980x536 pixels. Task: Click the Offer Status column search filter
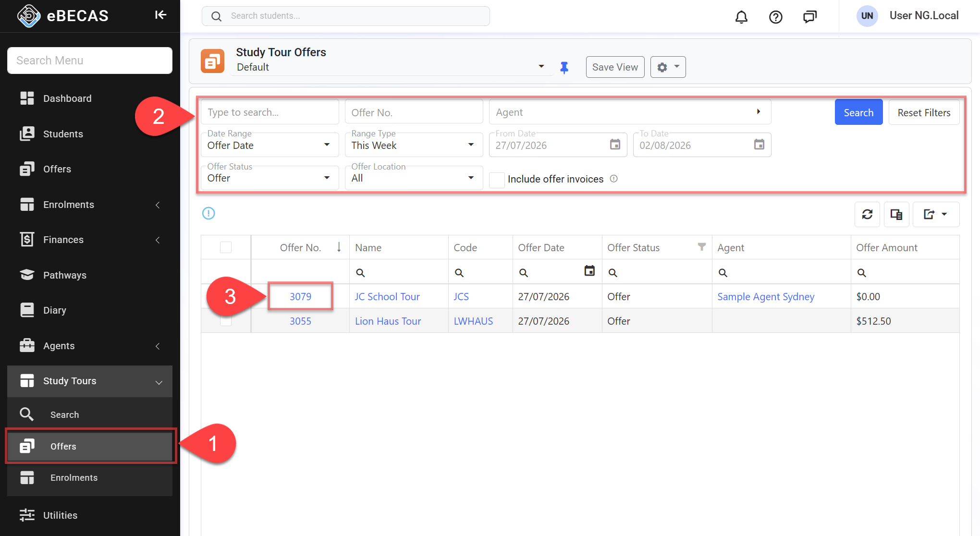pyautogui.click(x=612, y=273)
